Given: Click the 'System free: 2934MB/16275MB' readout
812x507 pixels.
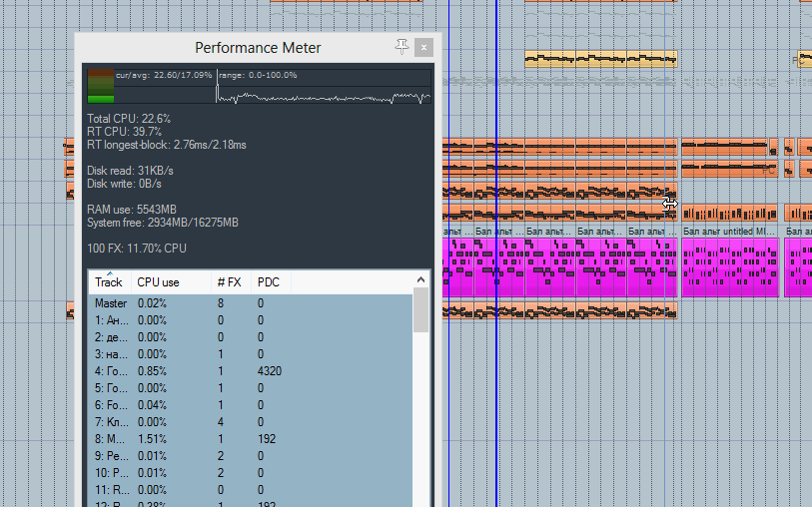Looking at the screenshot, I should point(163,223).
